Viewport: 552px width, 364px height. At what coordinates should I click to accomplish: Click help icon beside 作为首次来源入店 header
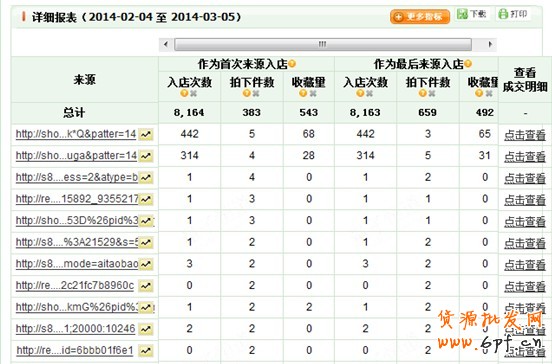pos(292,64)
